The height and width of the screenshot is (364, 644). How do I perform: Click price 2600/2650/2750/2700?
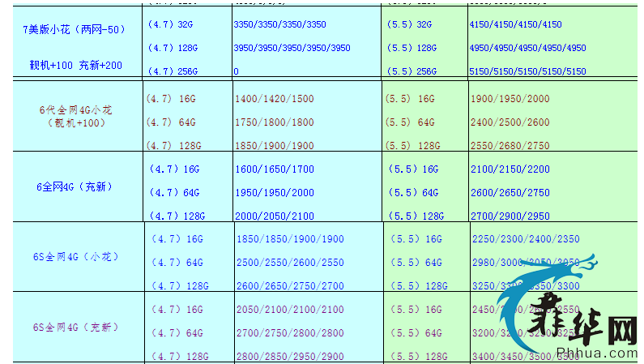[290, 286]
